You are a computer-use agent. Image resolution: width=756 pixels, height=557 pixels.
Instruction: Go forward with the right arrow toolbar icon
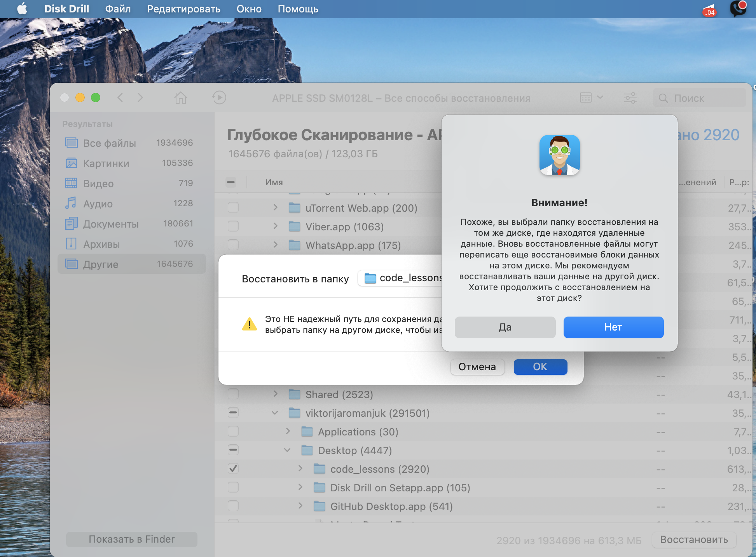pyautogui.click(x=140, y=97)
